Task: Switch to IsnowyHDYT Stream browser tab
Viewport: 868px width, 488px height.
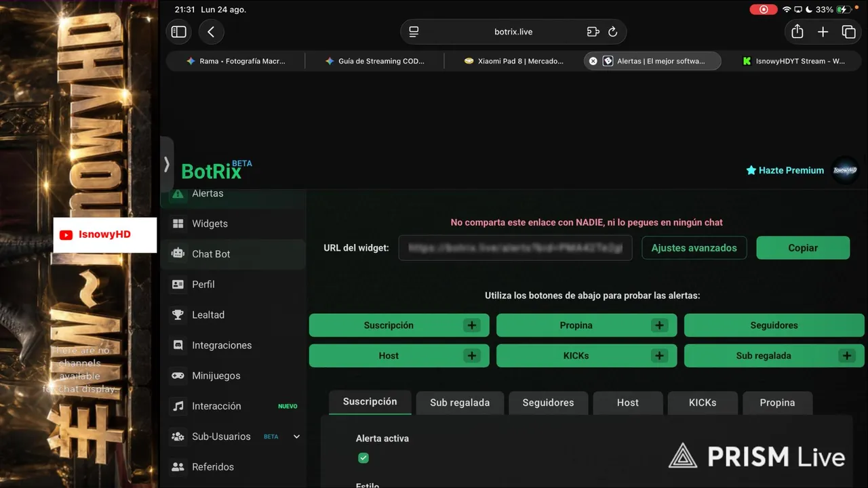Action: 793,61
